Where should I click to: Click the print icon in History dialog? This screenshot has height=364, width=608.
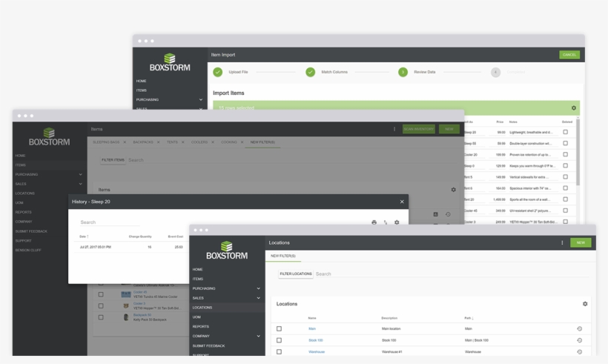pyautogui.click(x=374, y=222)
